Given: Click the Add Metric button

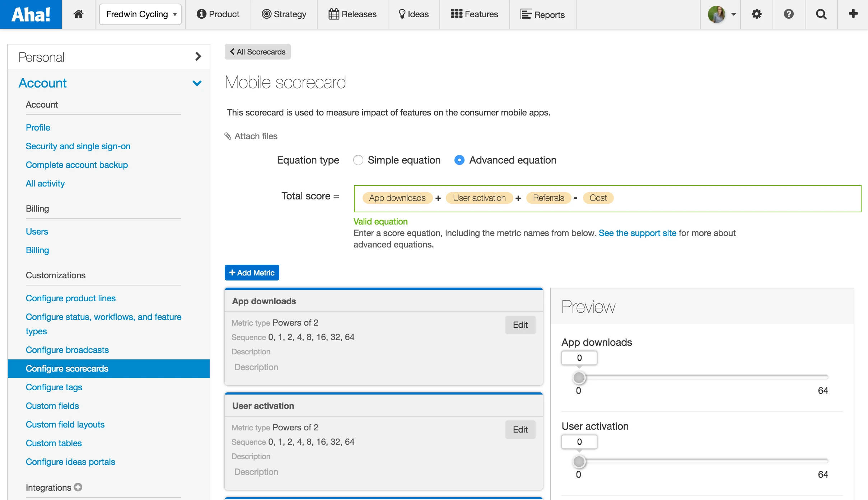Looking at the screenshot, I should pos(252,273).
